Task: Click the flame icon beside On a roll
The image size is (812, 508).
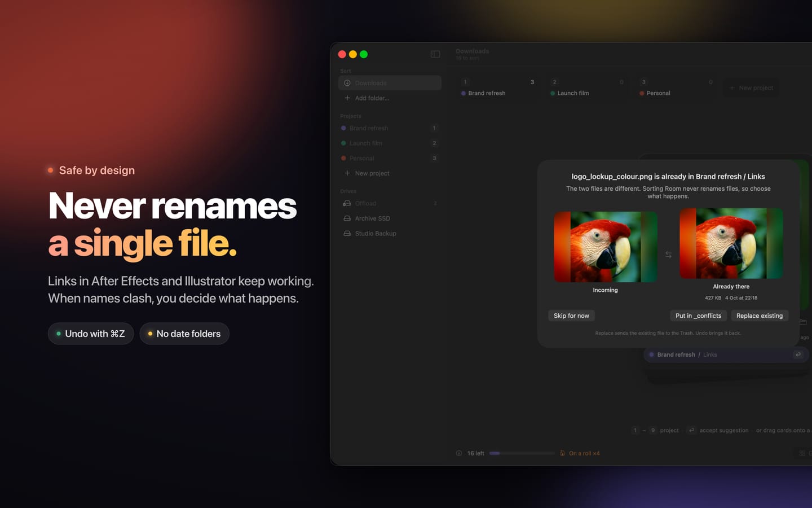Action: click(x=562, y=453)
